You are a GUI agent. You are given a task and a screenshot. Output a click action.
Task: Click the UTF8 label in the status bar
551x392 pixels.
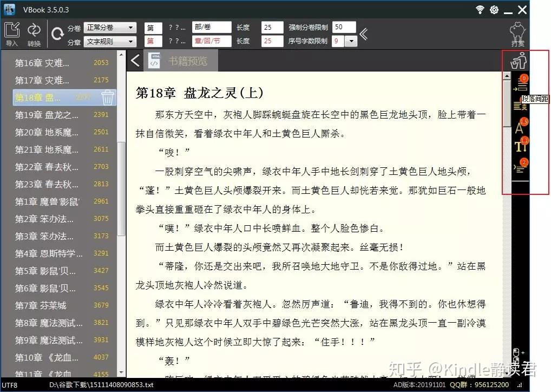coord(9,384)
